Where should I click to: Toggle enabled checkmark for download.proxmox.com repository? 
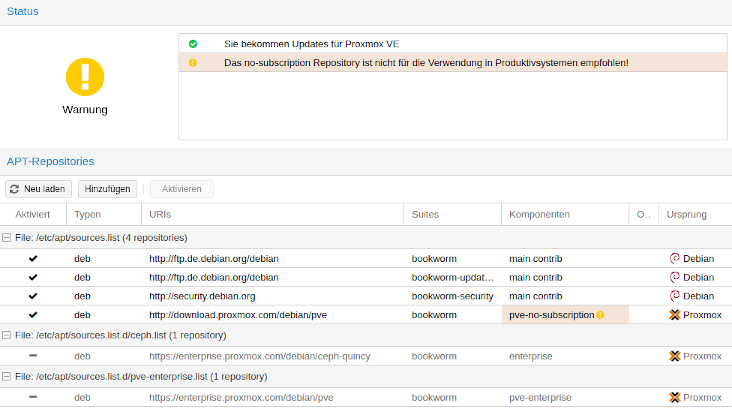click(x=33, y=315)
